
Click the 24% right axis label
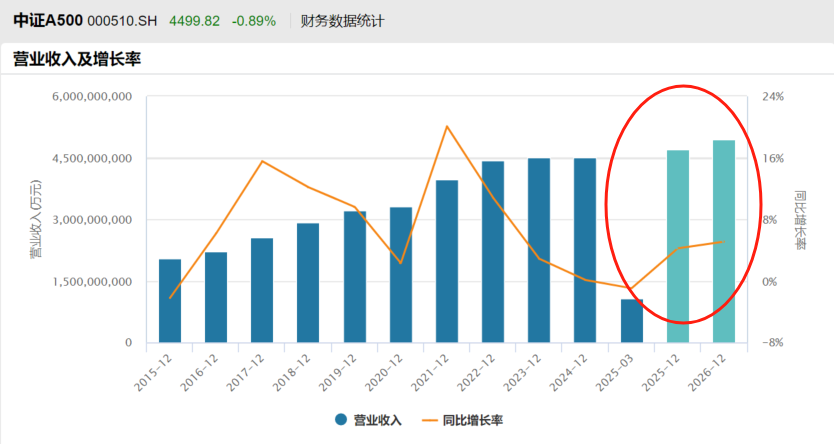point(772,97)
